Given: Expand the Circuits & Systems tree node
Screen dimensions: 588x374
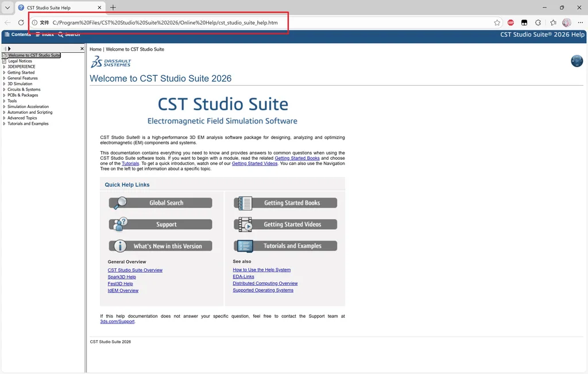Looking at the screenshot, I should point(4,90).
